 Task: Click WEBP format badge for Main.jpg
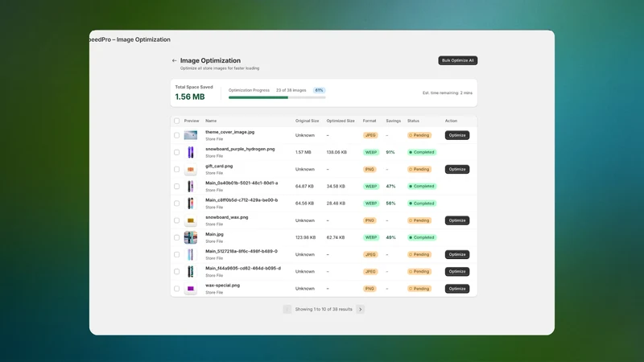tap(371, 237)
